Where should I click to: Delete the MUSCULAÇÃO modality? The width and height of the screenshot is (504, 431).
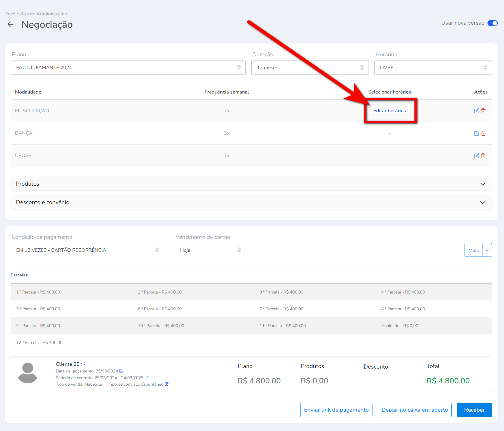(x=483, y=111)
